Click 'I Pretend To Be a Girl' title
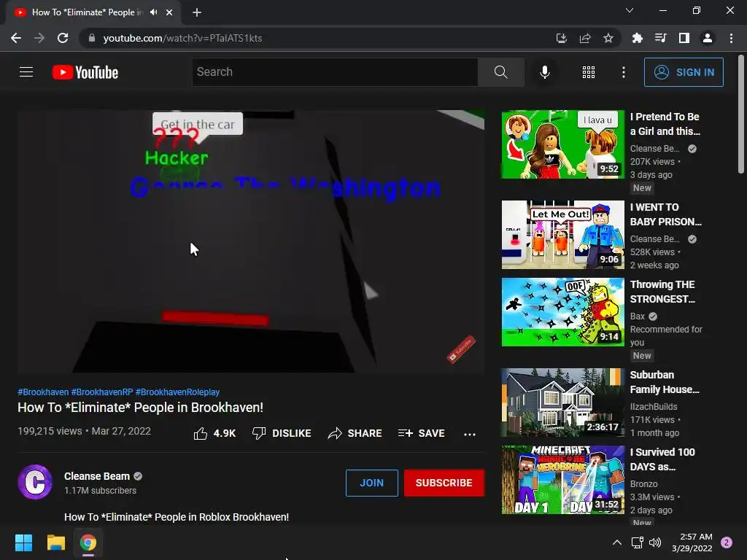The width and height of the screenshot is (747, 560). click(665, 124)
